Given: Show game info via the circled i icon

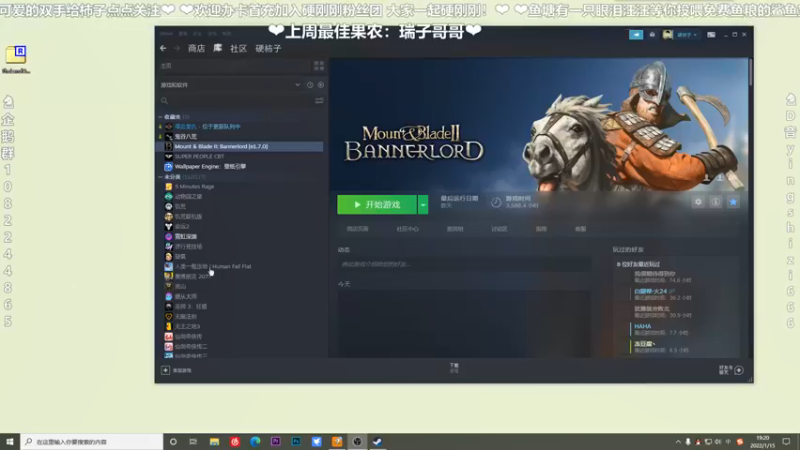Looking at the screenshot, I should coord(716,202).
